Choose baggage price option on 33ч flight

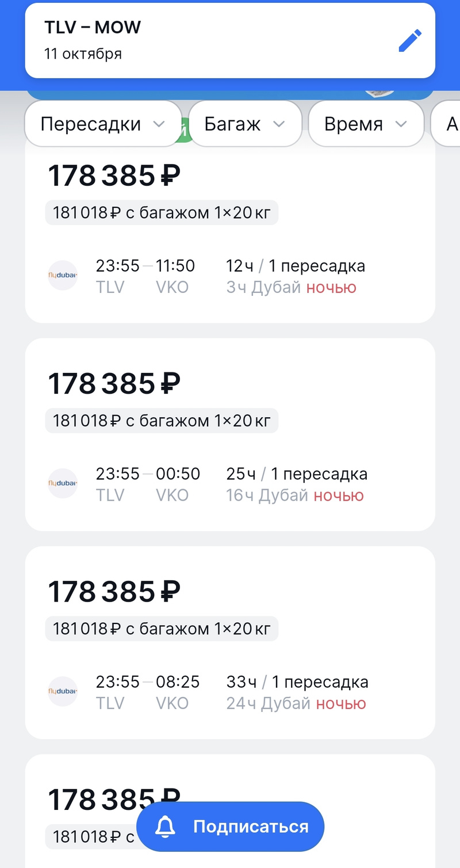[x=162, y=629]
